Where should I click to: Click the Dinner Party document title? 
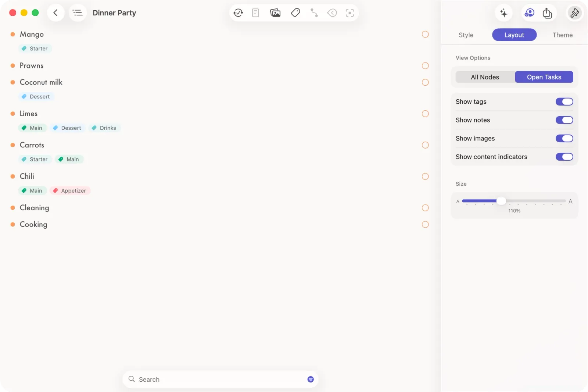(x=114, y=13)
